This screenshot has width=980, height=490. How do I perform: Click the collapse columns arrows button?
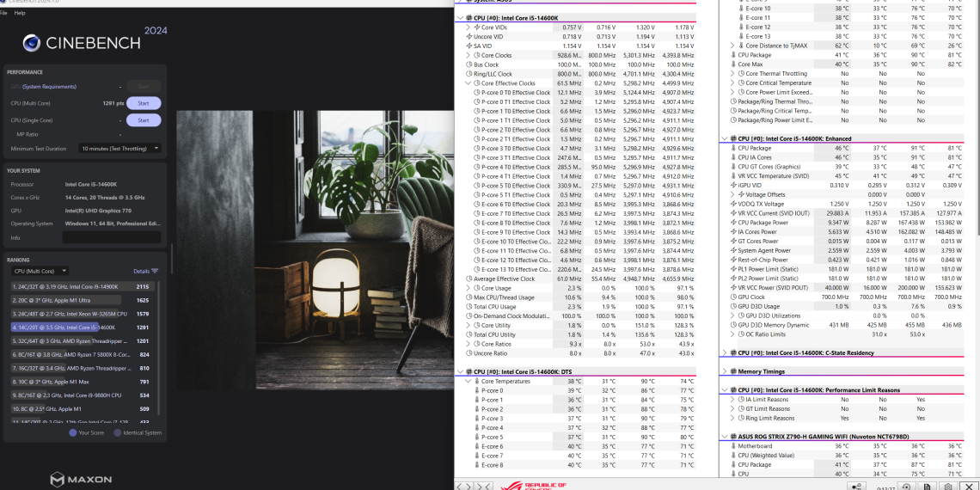click(x=484, y=487)
